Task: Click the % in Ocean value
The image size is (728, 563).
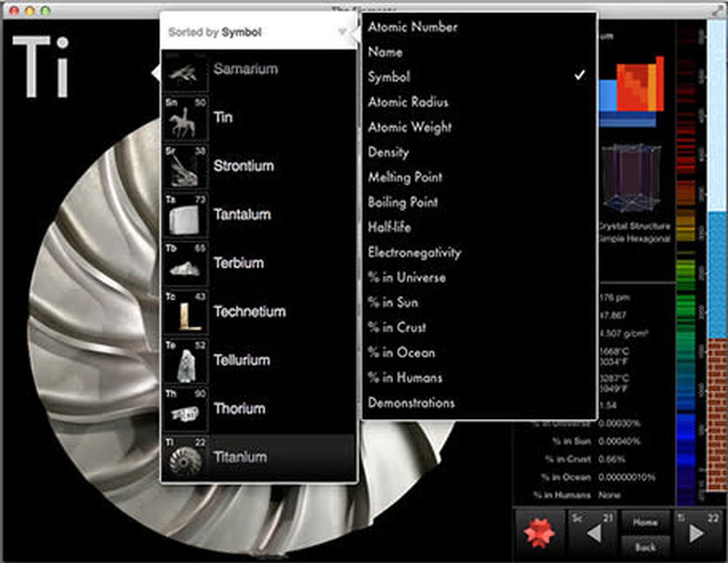Action: 626,477
